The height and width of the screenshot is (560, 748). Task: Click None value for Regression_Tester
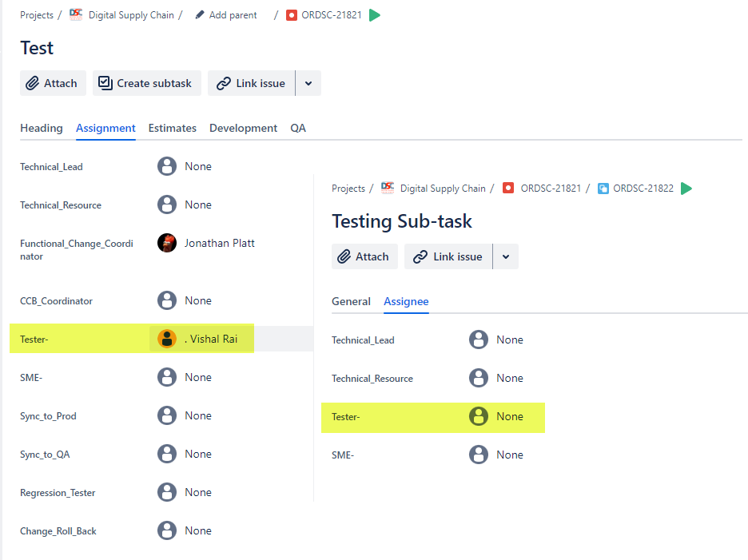[x=198, y=492]
